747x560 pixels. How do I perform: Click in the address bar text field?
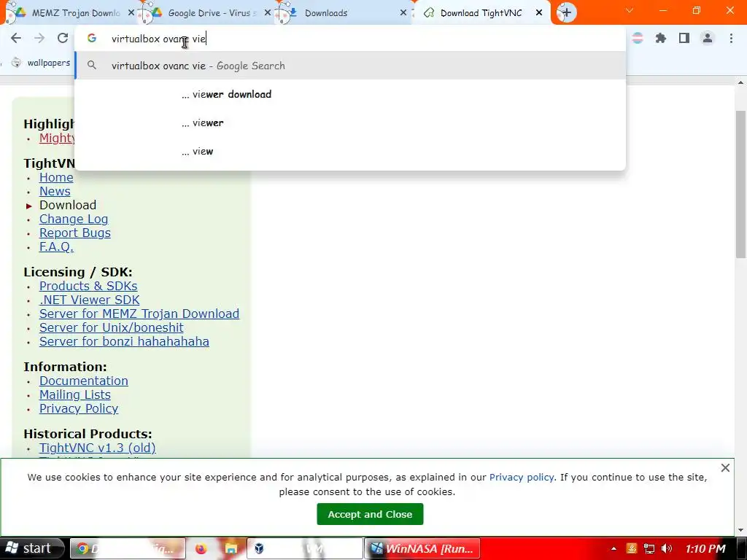click(350, 39)
